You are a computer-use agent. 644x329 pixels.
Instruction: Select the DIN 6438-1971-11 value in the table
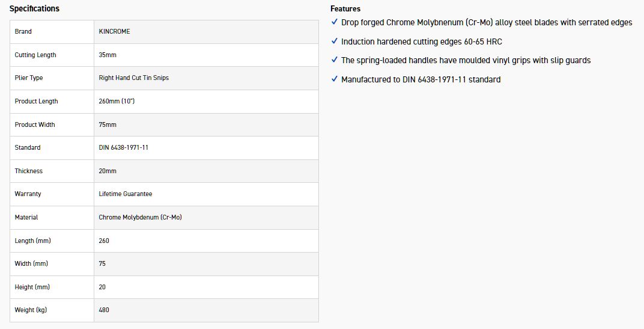coord(124,147)
